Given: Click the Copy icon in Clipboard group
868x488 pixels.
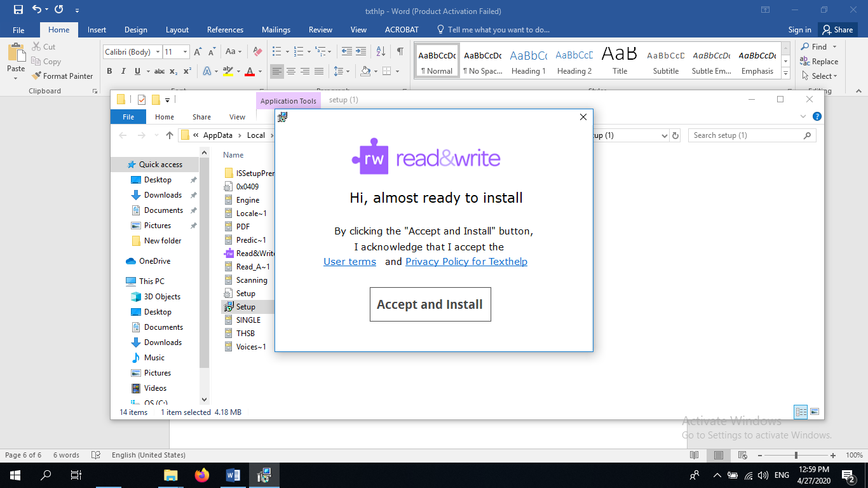Looking at the screenshot, I should tap(36, 62).
